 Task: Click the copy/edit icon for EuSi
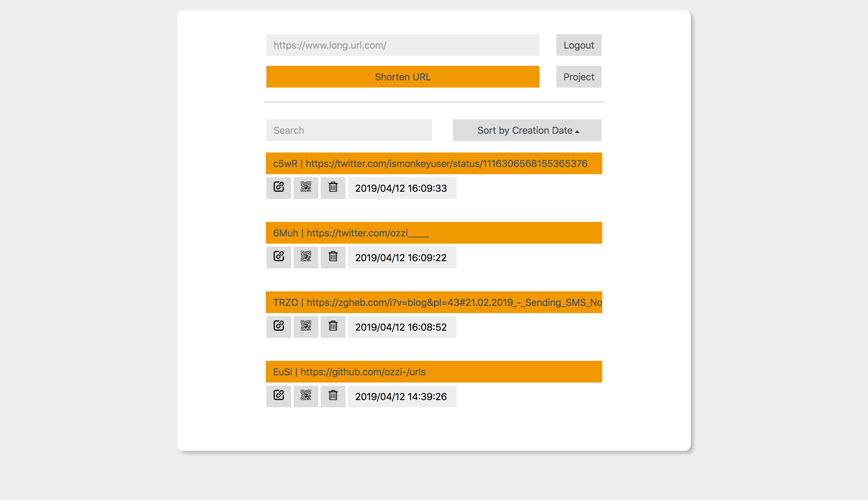(278, 396)
